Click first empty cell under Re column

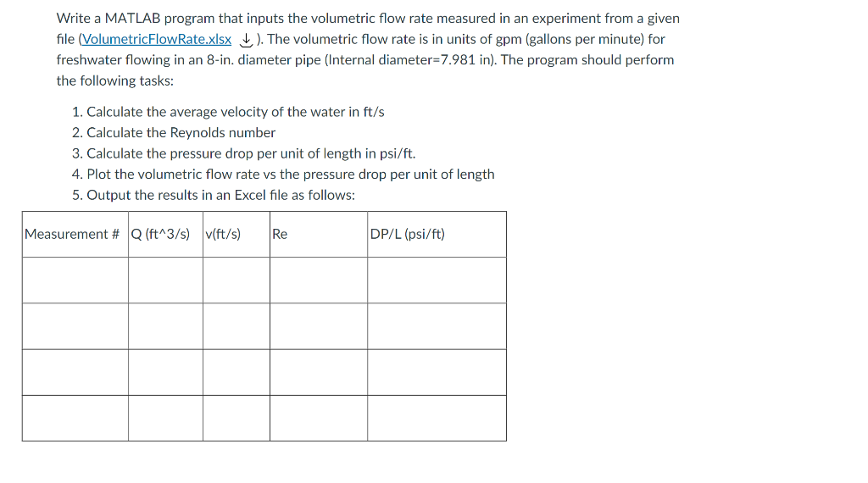coord(319,280)
